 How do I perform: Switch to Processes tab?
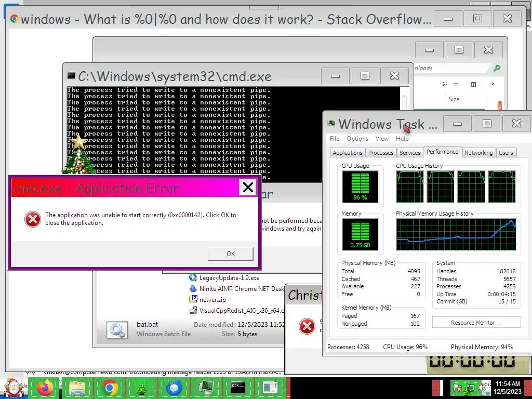pyautogui.click(x=381, y=153)
